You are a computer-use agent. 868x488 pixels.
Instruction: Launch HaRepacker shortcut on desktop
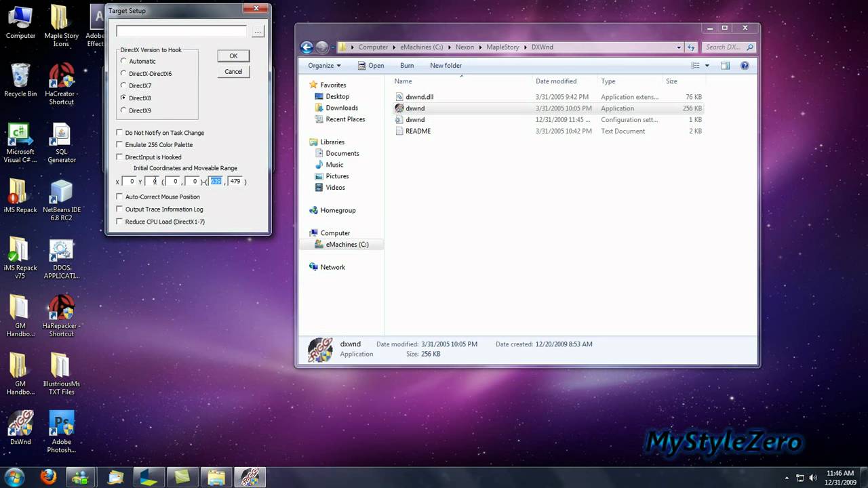pos(61,316)
